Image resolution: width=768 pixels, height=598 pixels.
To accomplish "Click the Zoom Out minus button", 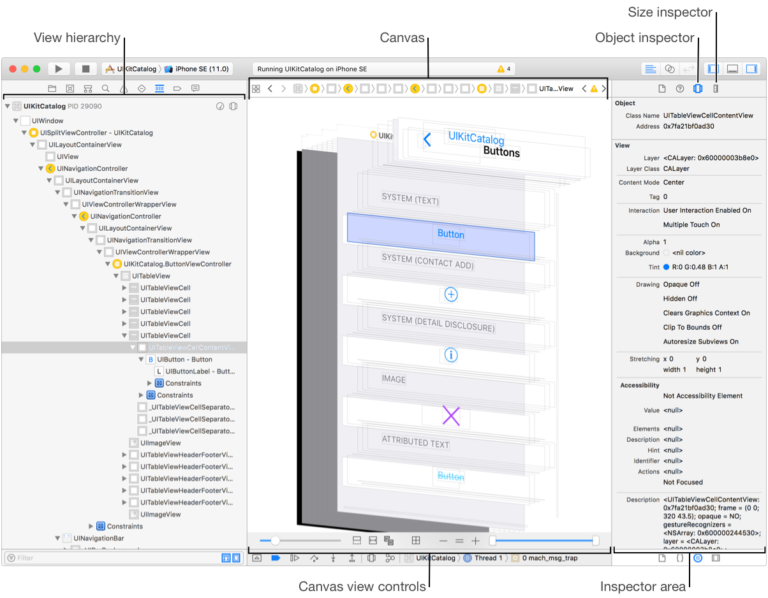I will pos(441,540).
